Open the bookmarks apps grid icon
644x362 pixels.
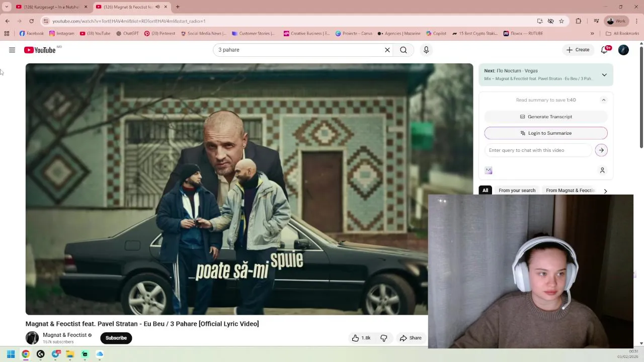point(7,34)
